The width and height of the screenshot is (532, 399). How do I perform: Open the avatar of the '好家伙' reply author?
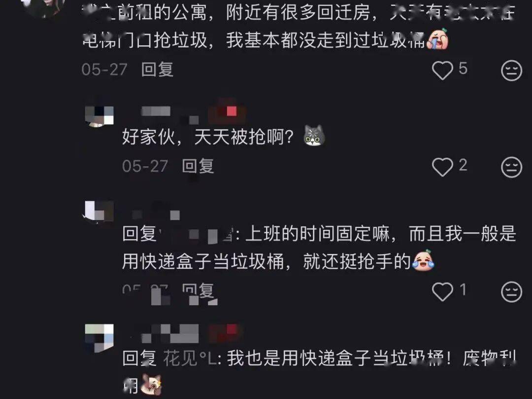[99, 116]
